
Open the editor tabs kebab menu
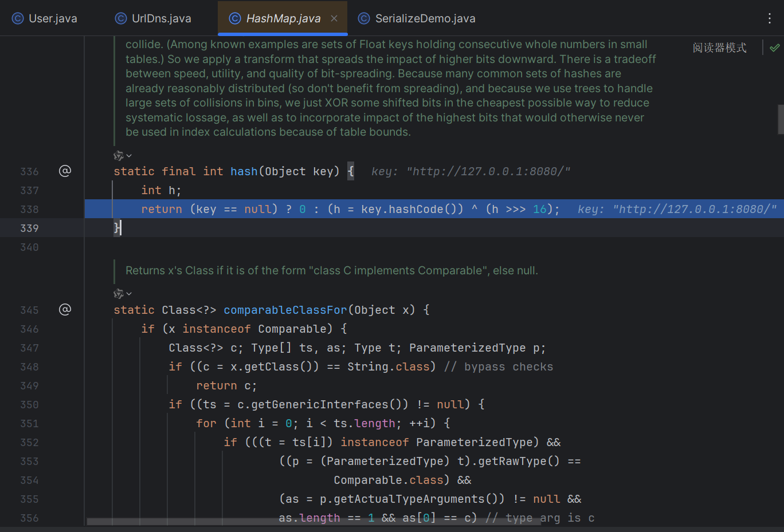(769, 18)
